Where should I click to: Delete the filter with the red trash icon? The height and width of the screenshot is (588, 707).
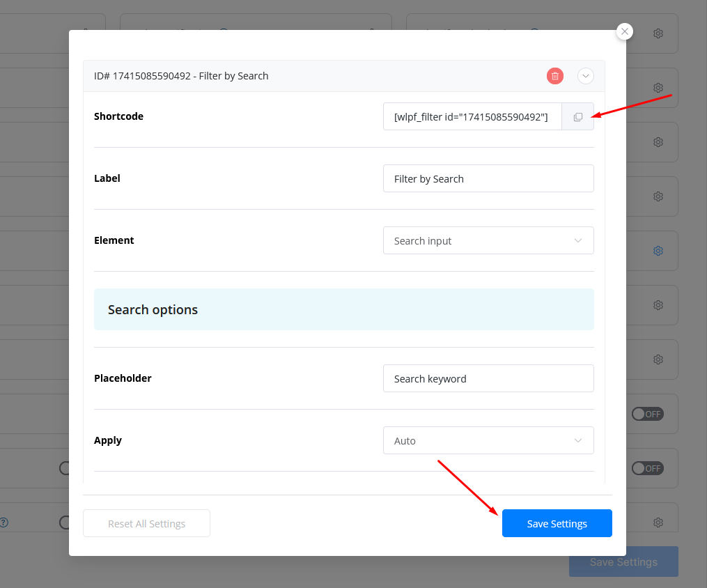tap(554, 76)
